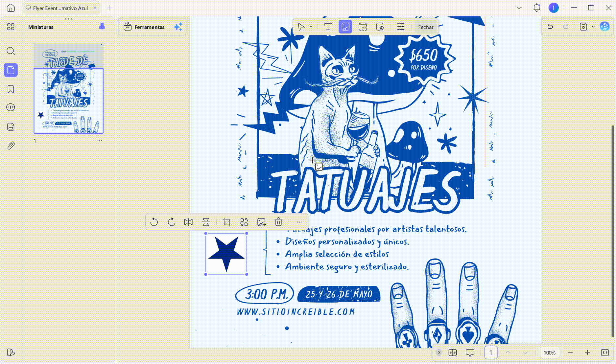Zoom out with minus button

click(570, 353)
